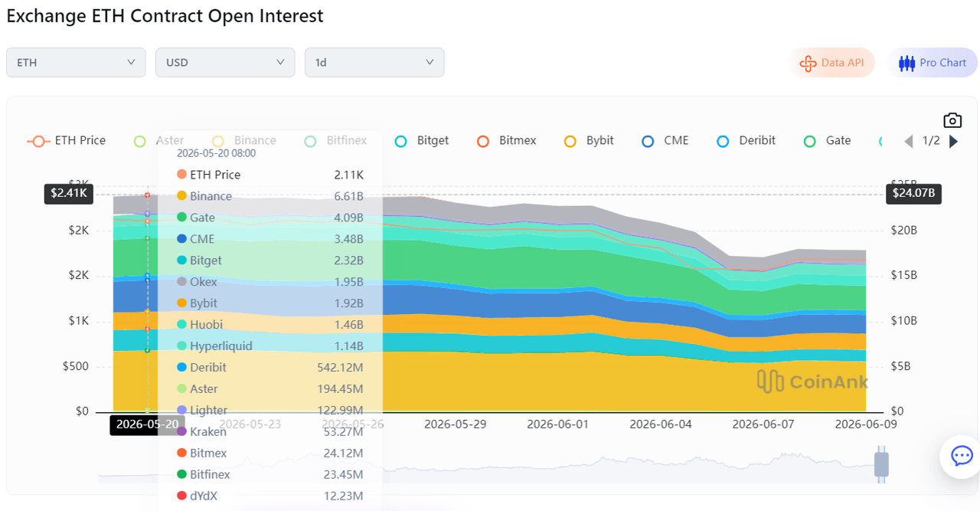Viewport: 980px width, 511px height.
Task: Click the $2.41K price axis tag
Action: tap(69, 194)
